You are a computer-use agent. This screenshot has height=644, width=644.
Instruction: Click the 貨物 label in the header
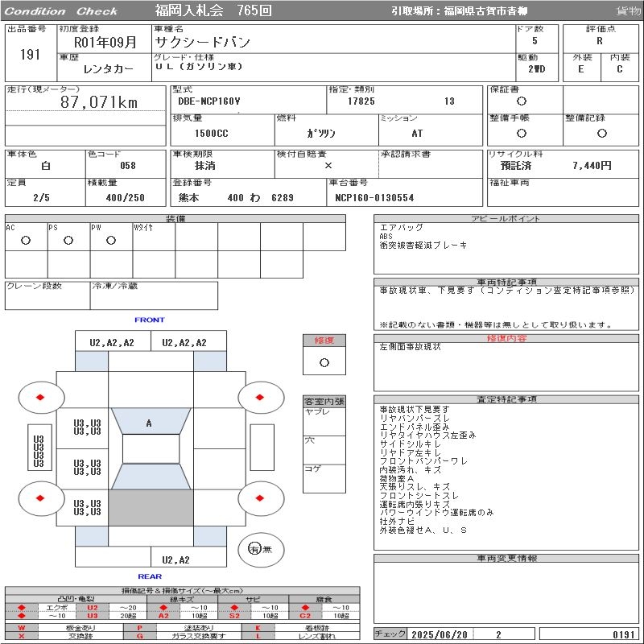click(x=628, y=11)
